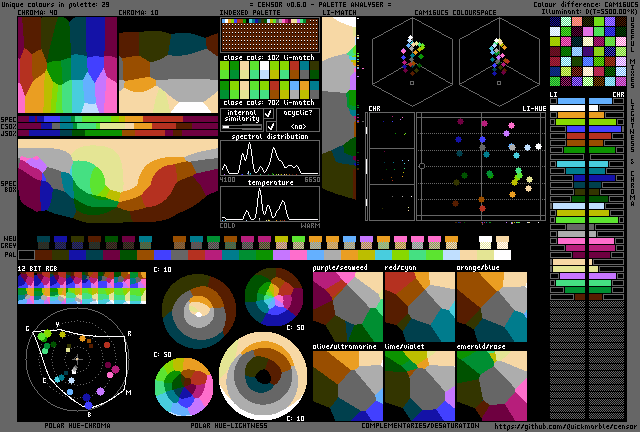Pick the white swatch in neutral grey row
This screenshot has height=432, width=640.
(486, 242)
